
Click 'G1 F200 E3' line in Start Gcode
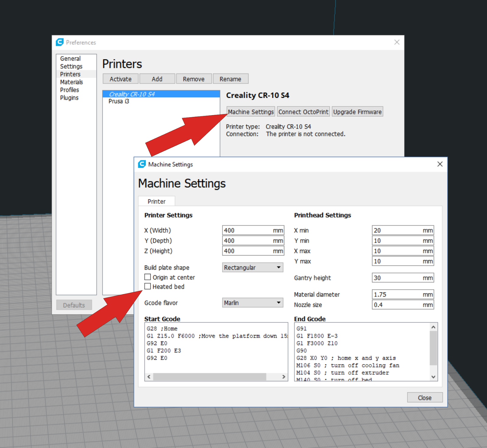(x=164, y=351)
